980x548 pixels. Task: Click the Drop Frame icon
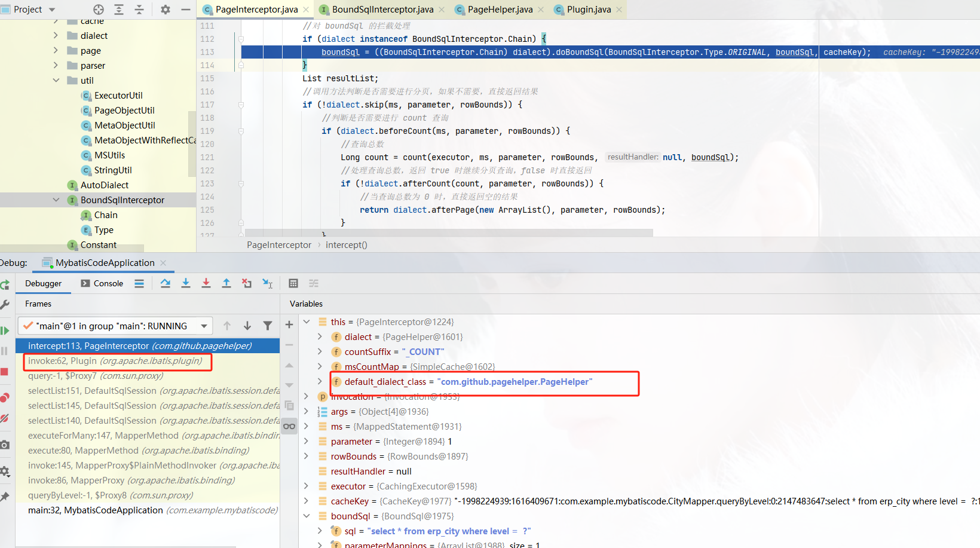point(247,283)
